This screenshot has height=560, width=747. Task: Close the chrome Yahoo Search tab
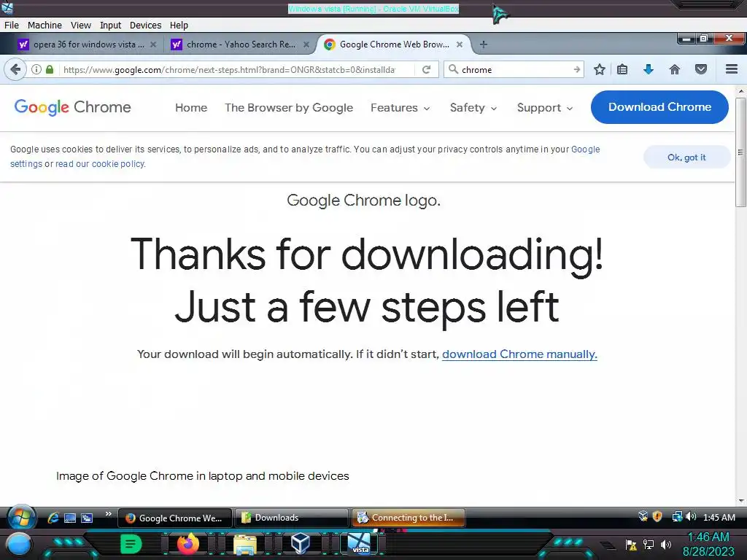(306, 44)
